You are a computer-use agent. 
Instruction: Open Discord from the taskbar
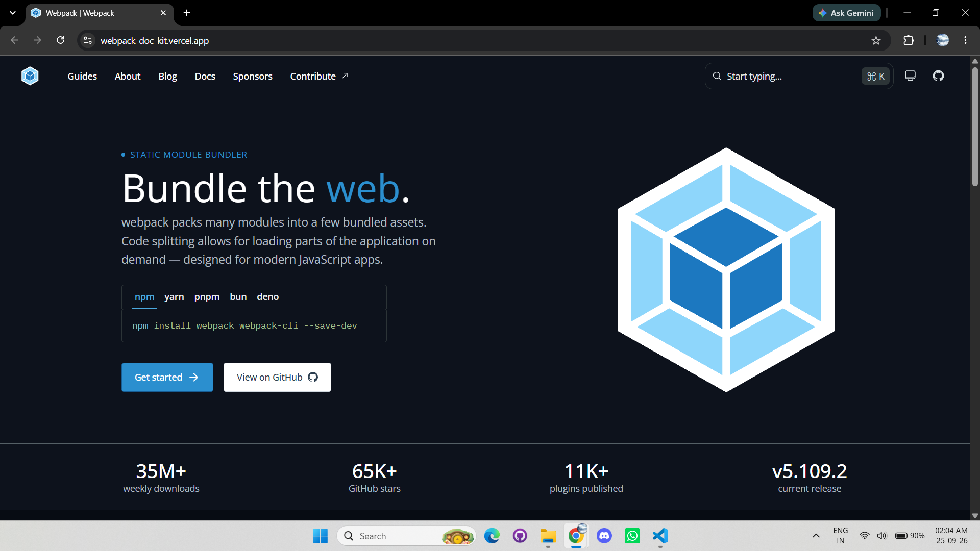[x=604, y=536]
